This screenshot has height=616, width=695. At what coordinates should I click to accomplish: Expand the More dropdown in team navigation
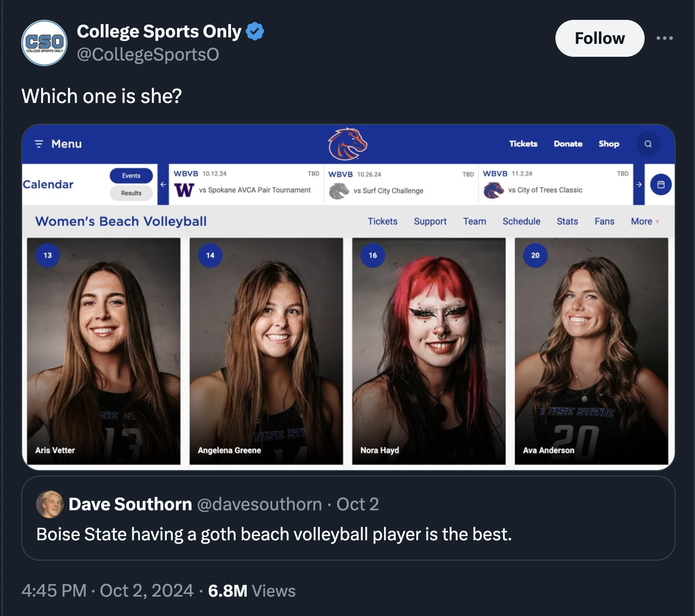[645, 222]
